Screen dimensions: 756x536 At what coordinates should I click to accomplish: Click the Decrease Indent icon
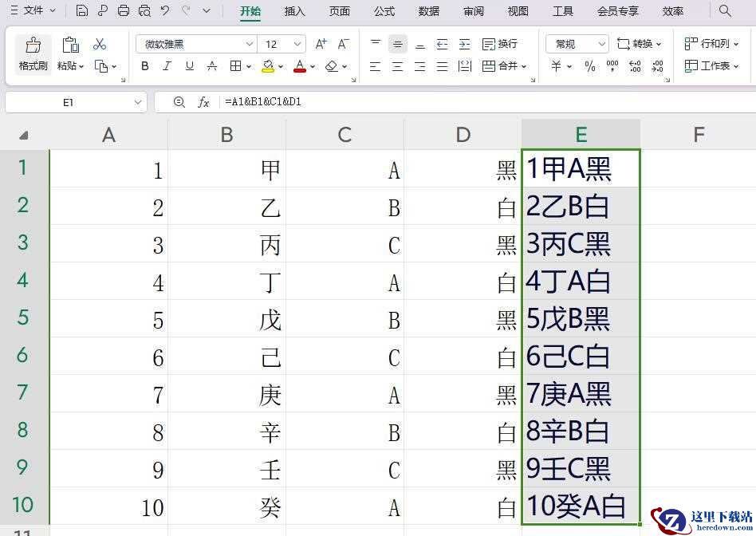click(442, 45)
